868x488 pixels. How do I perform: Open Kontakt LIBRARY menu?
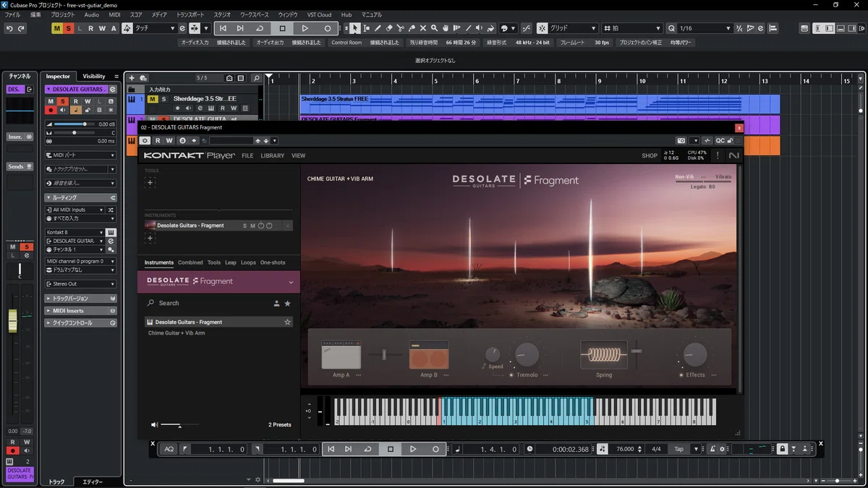(x=273, y=155)
